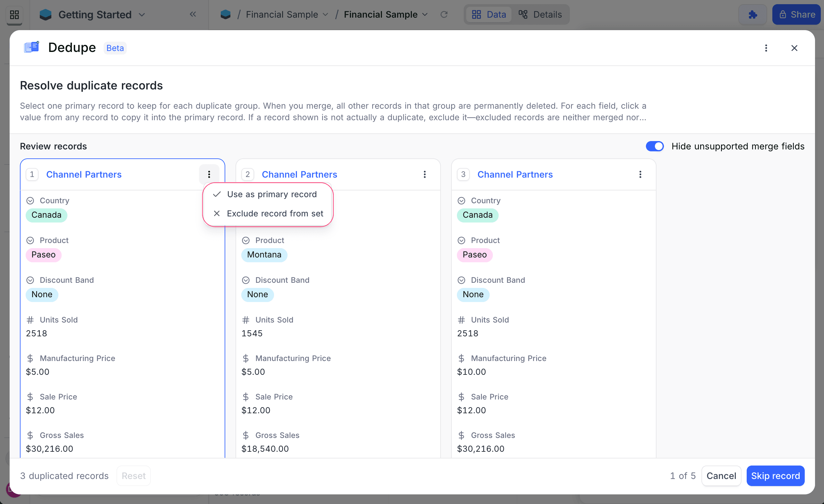Open record 2 three-dot options menu
The image size is (824, 504).
coord(425,174)
